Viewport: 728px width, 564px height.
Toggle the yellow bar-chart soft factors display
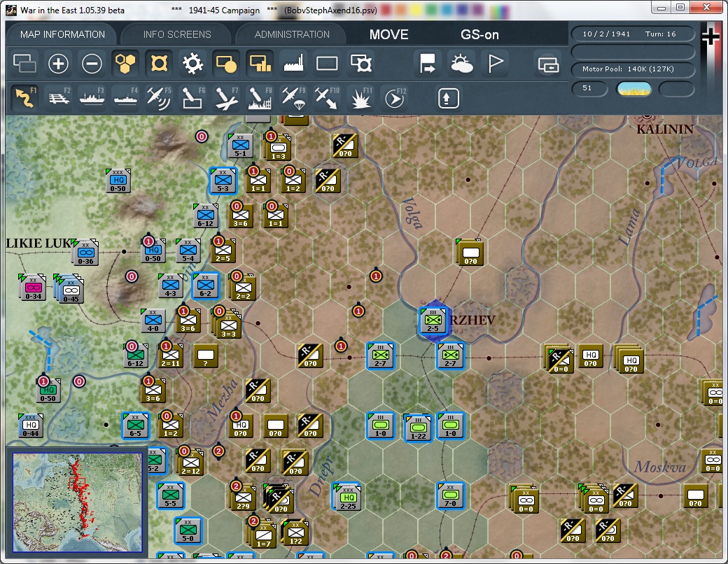[x=260, y=63]
